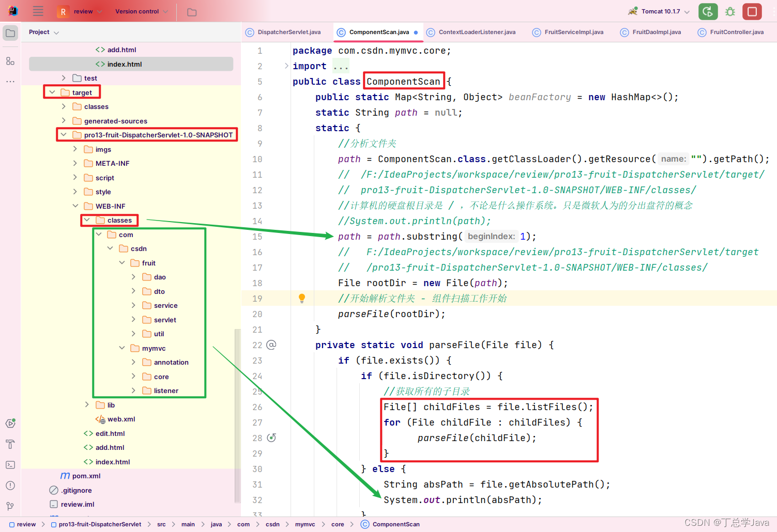Open the Git tool window icon

point(10,506)
